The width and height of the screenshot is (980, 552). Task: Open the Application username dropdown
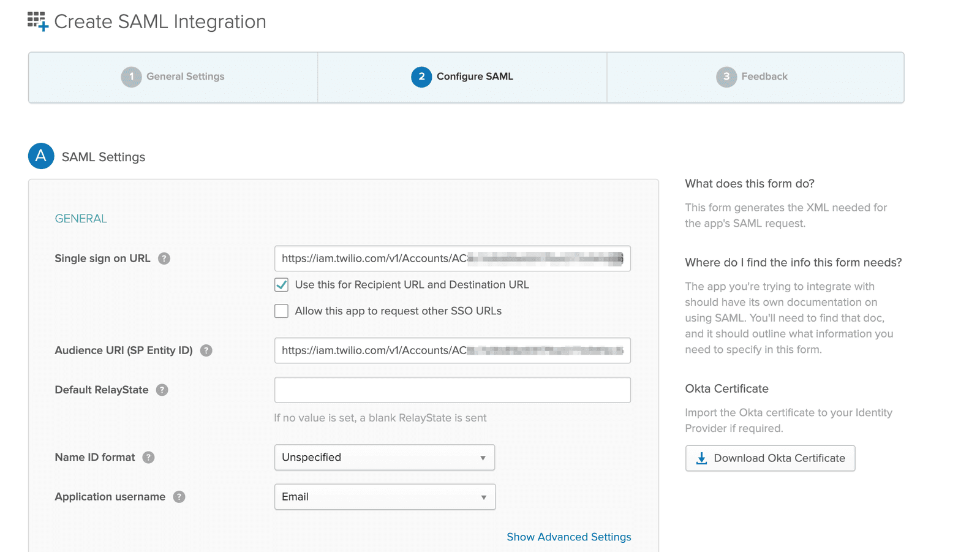tap(385, 497)
